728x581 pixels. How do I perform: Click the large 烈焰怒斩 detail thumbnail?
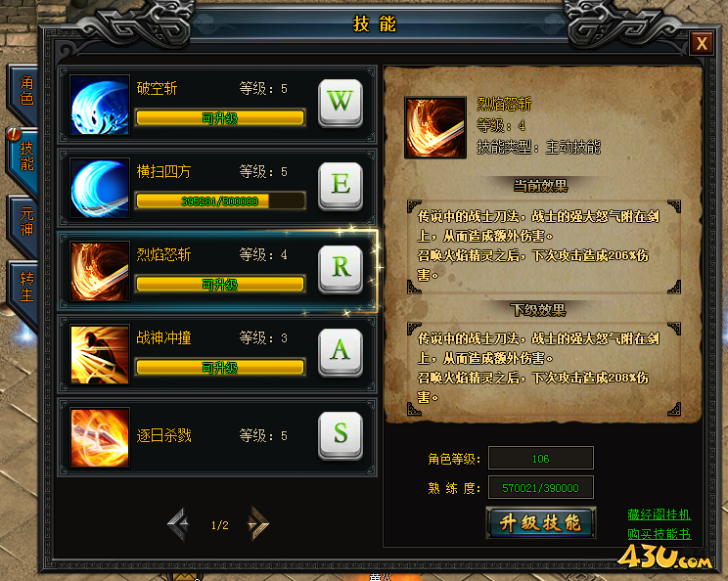pos(435,127)
